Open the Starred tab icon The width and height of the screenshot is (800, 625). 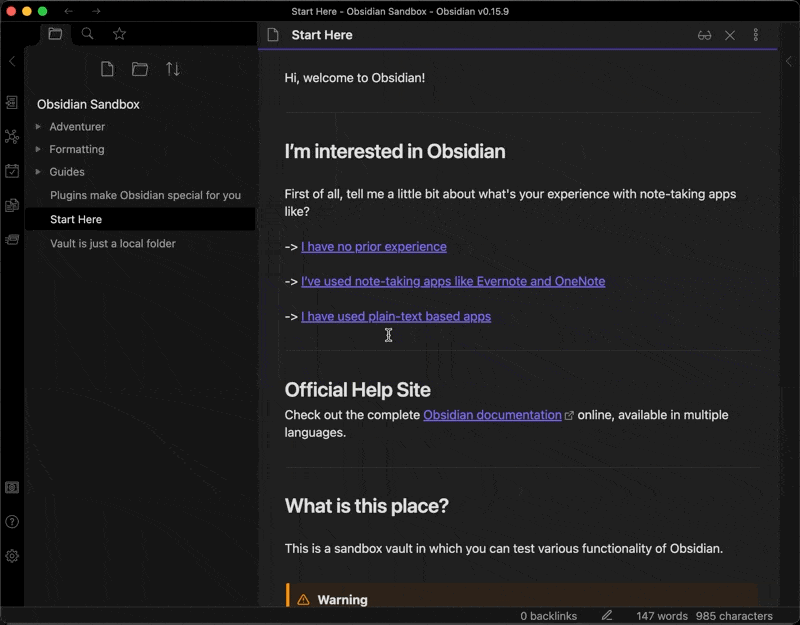(x=119, y=34)
